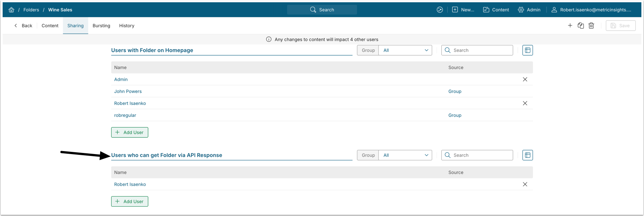
Task: Go Back using the back arrow
Action: point(23,26)
